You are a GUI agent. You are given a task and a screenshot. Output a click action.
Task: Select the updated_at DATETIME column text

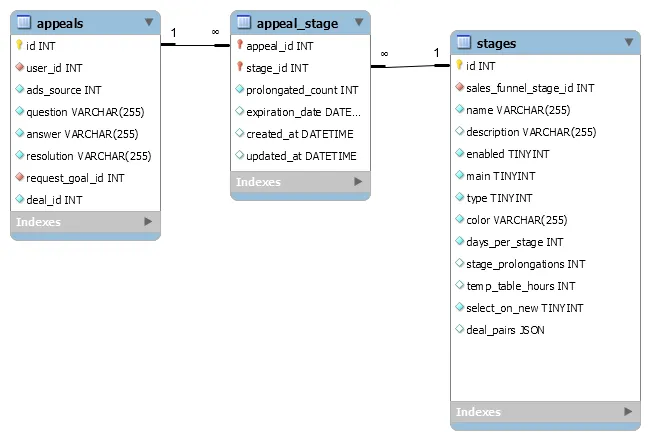pyautogui.click(x=301, y=156)
